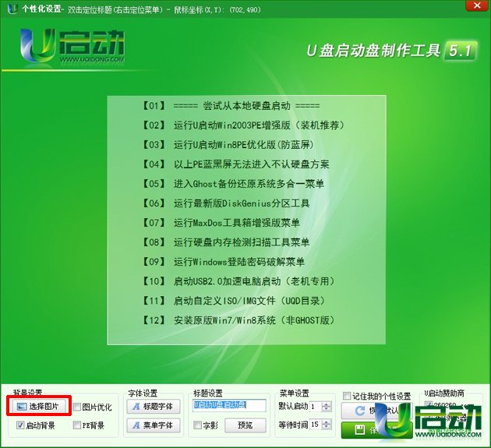Uncheck the 启动背景 checkbox
Viewport: 491px width, 448px height.
pyautogui.click(x=20, y=425)
